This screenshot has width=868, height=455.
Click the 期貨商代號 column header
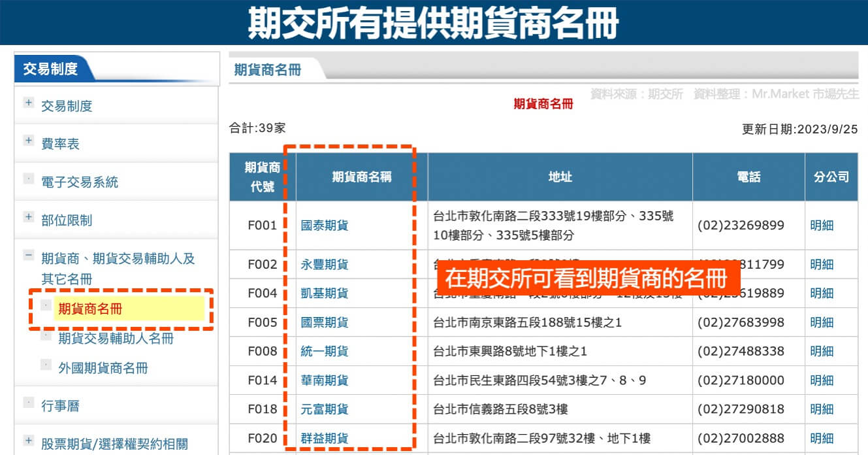click(x=263, y=177)
